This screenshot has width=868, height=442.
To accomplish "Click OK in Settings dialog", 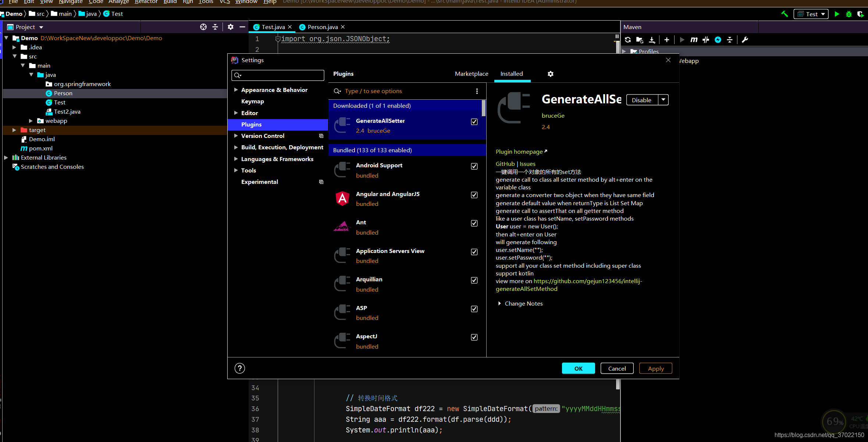I will click(x=578, y=368).
